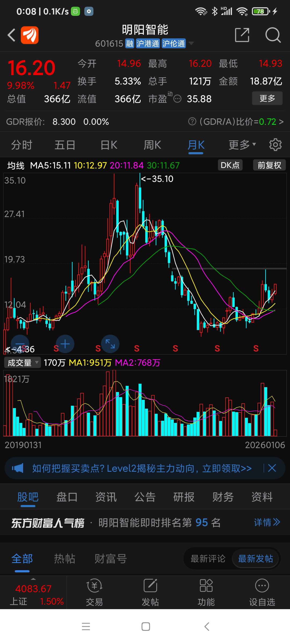Open the 成交量 indicator dropdown
The width and height of the screenshot is (290, 644).
pyautogui.click(x=23, y=363)
